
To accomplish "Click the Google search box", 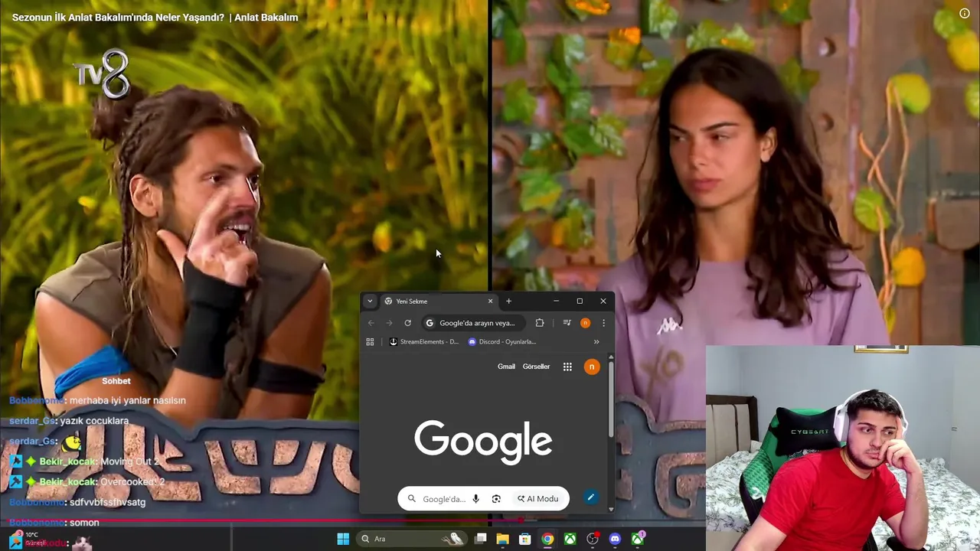I will (x=483, y=499).
